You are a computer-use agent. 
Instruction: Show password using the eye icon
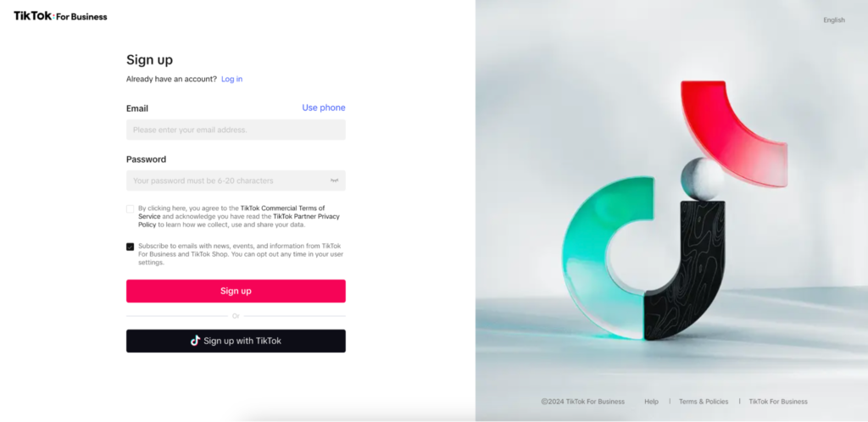334,180
